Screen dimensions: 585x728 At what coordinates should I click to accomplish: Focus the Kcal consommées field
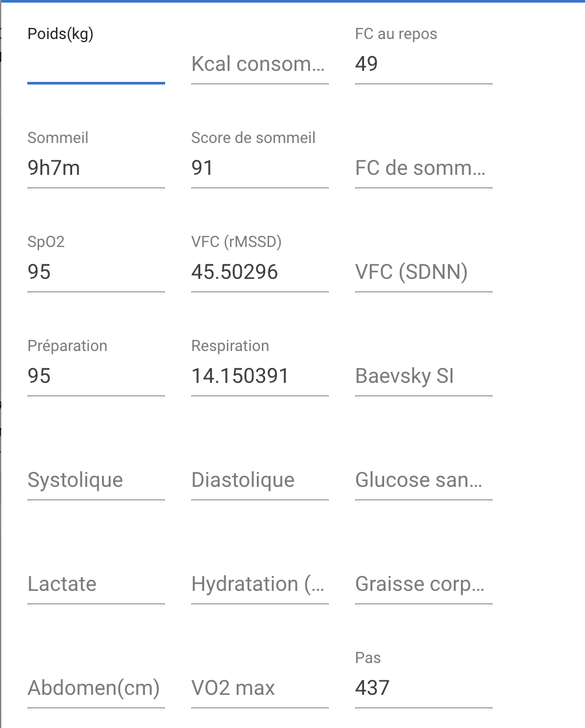point(259,64)
